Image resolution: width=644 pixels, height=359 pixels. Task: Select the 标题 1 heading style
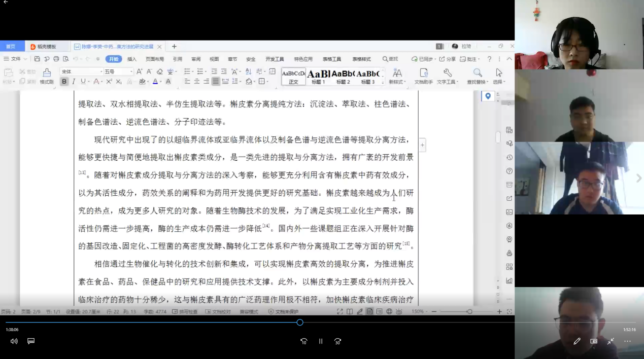pyautogui.click(x=319, y=77)
